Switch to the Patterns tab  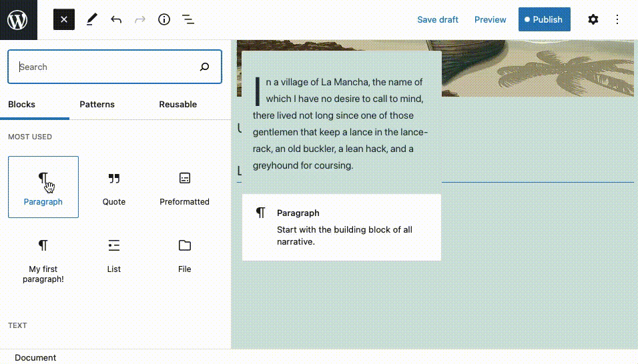coord(97,105)
